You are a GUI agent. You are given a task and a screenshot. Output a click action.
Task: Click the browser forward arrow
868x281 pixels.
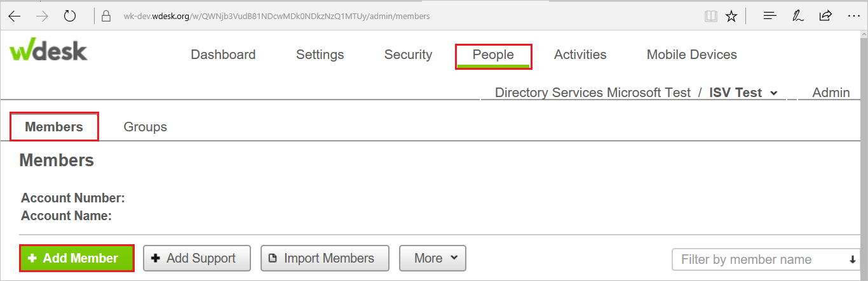coord(42,16)
